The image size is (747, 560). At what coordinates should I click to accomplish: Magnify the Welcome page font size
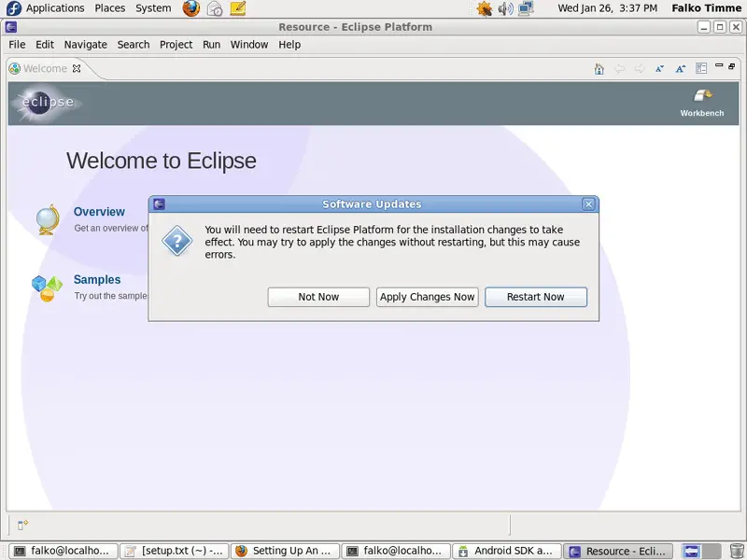coord(681,69)
